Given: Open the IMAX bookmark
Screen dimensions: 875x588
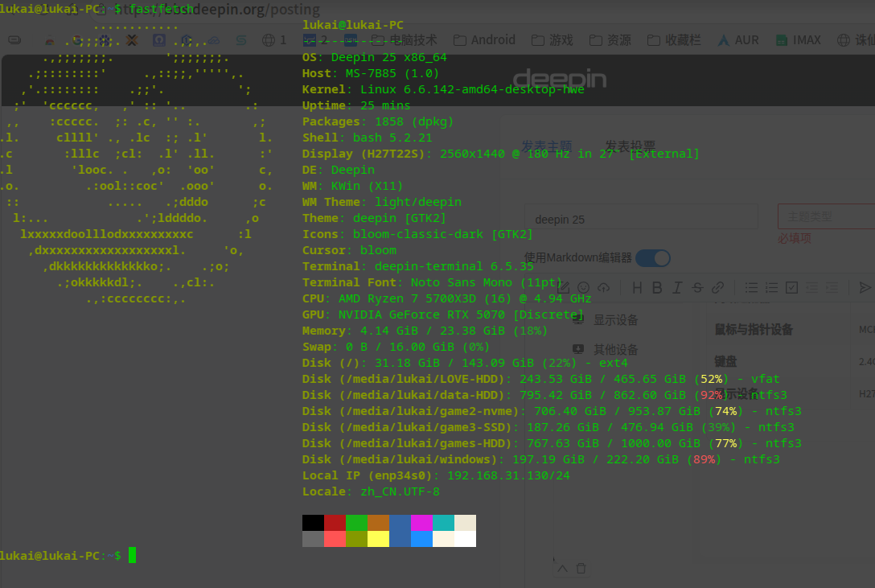Looking at the screenshot, I should pos(799,40).
